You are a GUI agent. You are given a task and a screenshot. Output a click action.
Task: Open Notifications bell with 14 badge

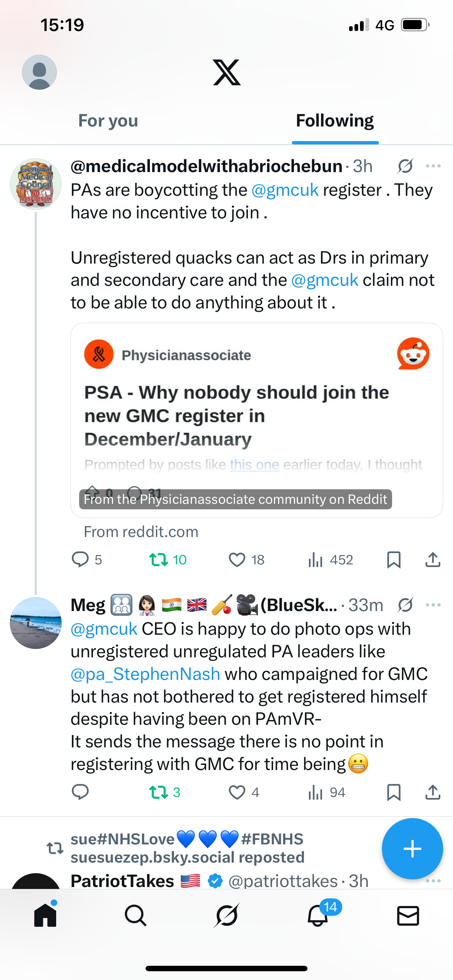(318, 915)
